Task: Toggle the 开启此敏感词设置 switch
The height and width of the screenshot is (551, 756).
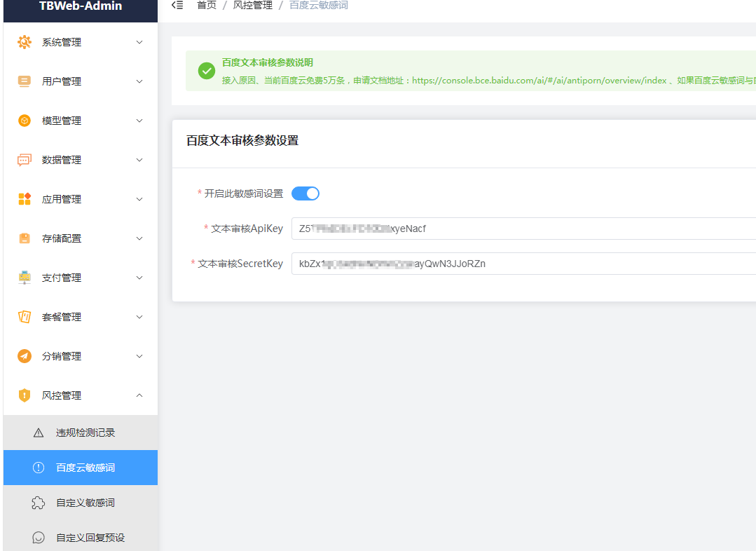Action: click(305, 193)
